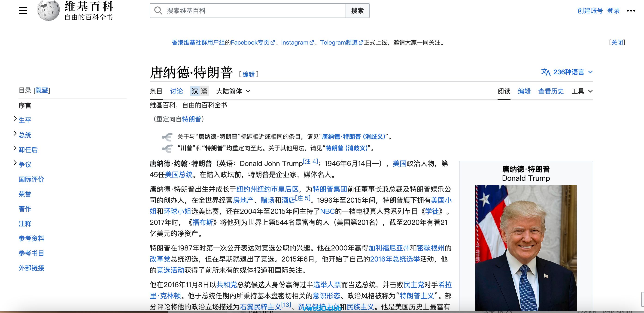The width and height of the screenshot is (644, 313).
Task: Hide the table of contents
Action: click(42, 90)
